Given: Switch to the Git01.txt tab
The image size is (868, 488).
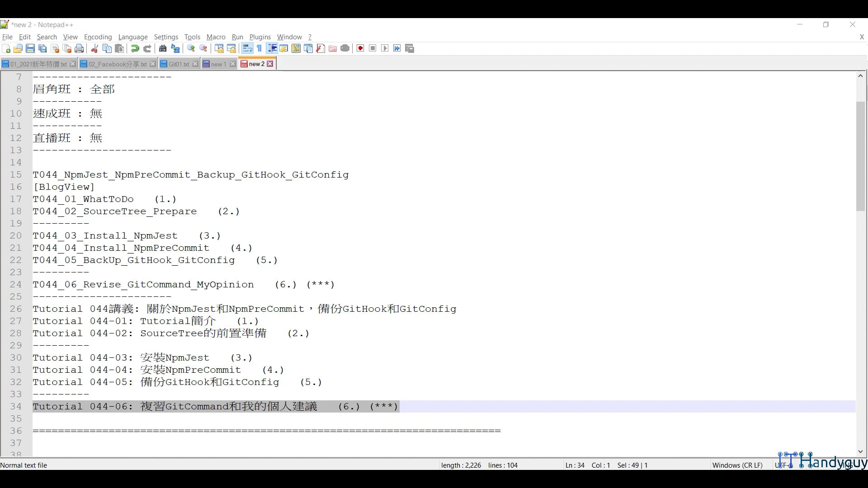Looking at the screenshot, I should 177,64.
